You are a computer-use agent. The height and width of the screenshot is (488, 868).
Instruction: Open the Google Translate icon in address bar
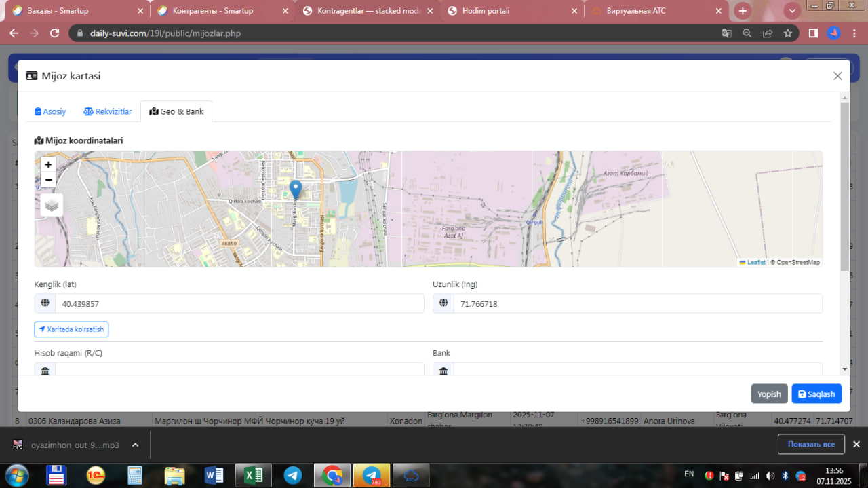coord(726,33)
